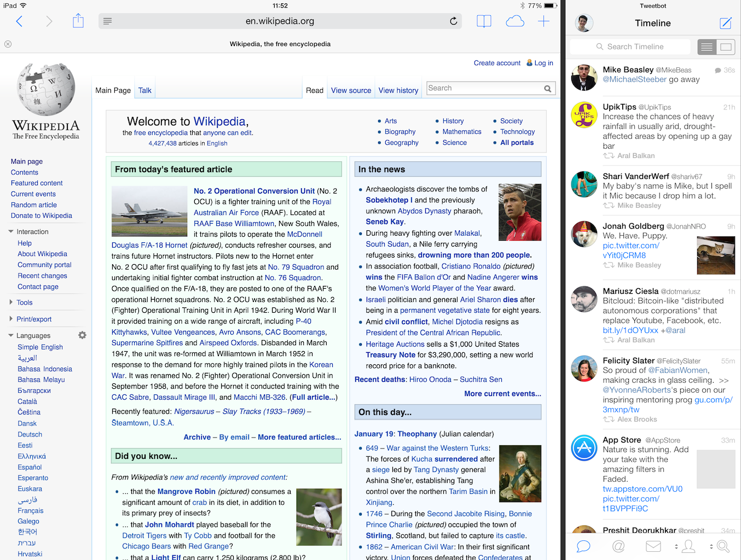Expand the Tools sidebar section

[11, 302]
